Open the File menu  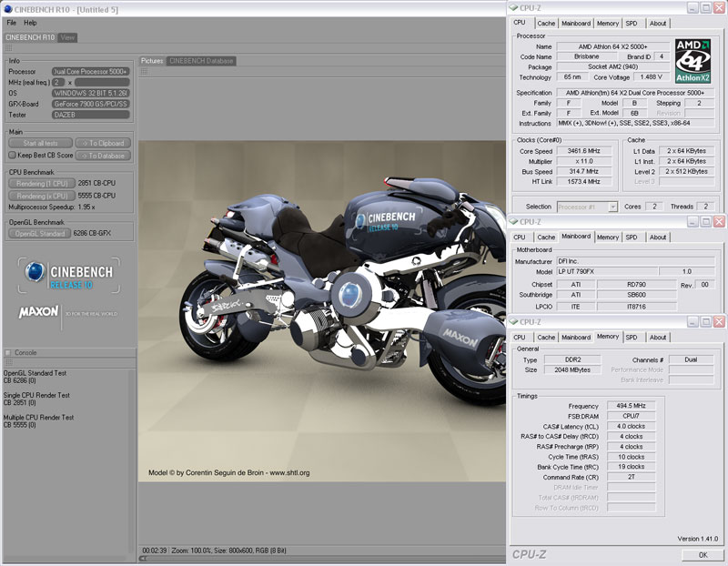[x=12, y=22]
